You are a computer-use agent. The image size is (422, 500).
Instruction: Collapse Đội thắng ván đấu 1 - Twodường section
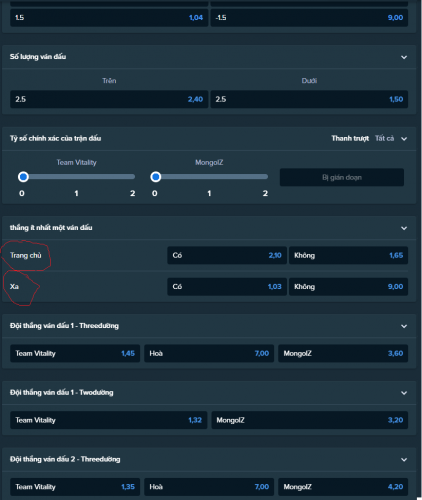tap(404, 393)
